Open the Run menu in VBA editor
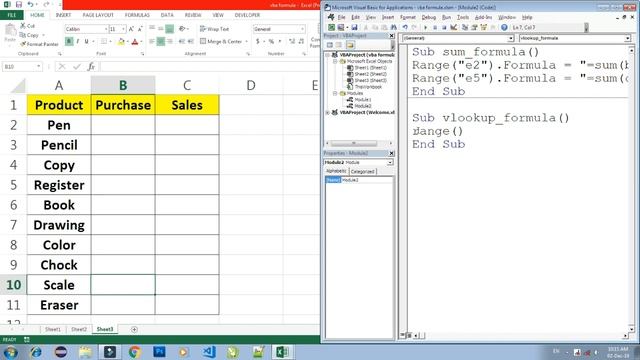Screen dimensions: 640x360 click(x=447, y=18)
